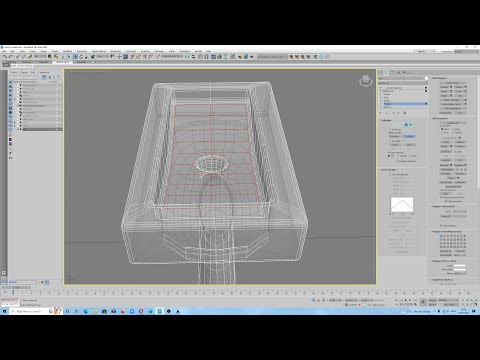Click the Attach button in Edit Geometry
This screenshot has width=480, height=360.
(444, 146)
